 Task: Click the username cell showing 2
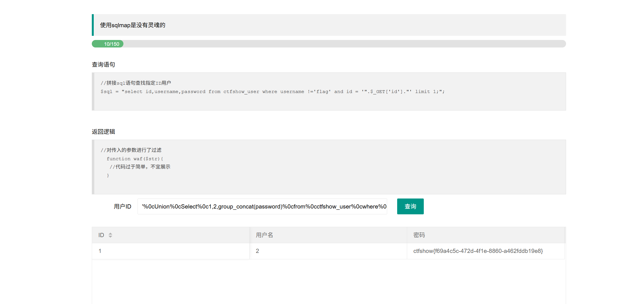click(x=257, y=251)
